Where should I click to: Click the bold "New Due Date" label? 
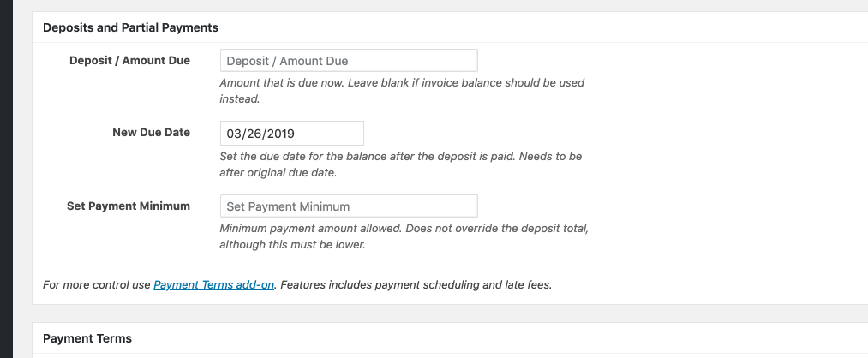pos(151,133)
